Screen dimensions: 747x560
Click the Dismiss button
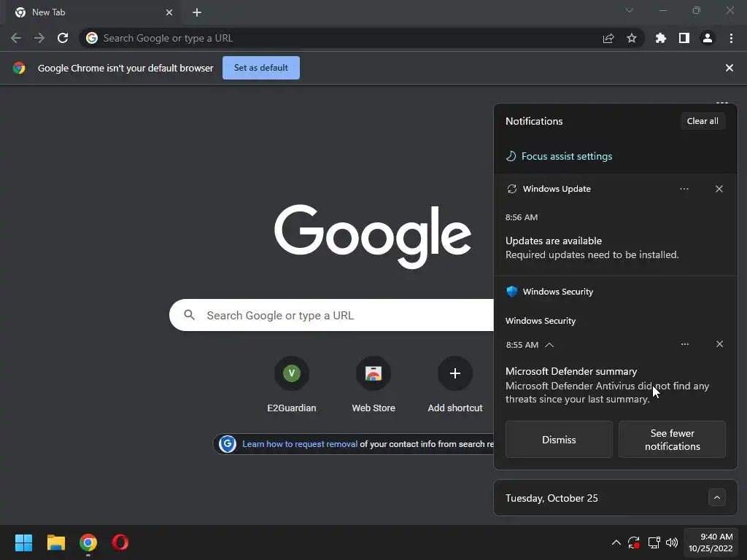559,440
